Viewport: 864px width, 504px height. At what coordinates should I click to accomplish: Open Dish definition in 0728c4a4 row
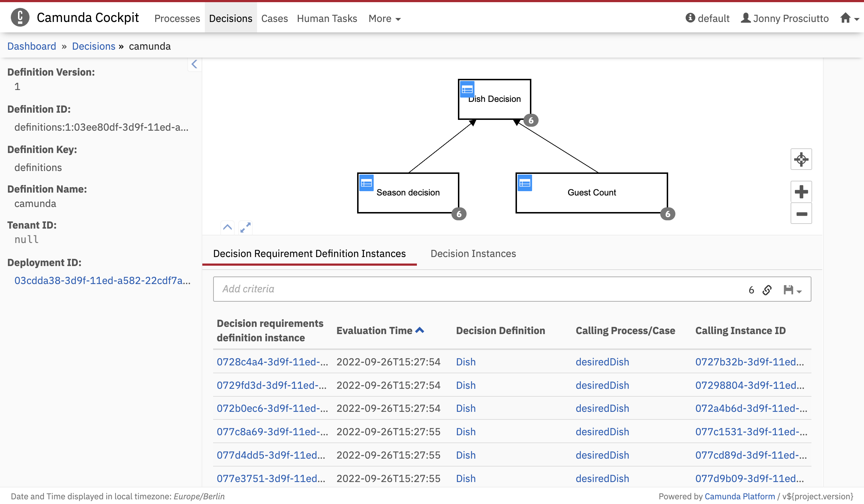[466, 362]
